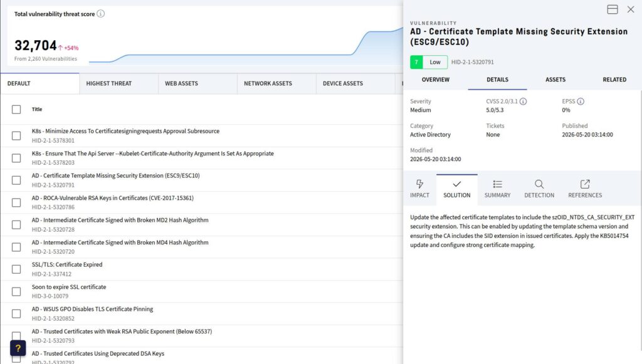Click the Tickets None value
Image resolution: width=642 pixels, height=364 pixels.
pos(493,135)
